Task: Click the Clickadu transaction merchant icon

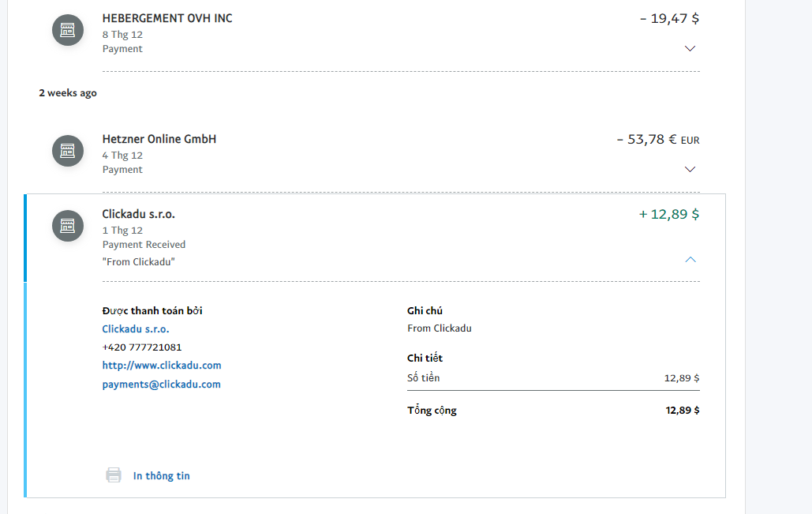Action: coord(68,226)
